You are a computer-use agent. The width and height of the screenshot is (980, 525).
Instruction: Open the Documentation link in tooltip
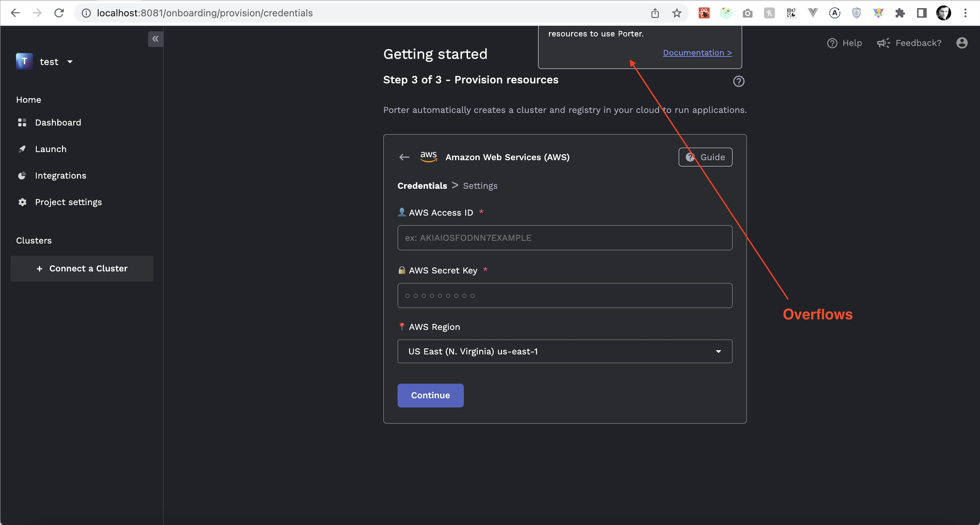[x=697, y=53]
